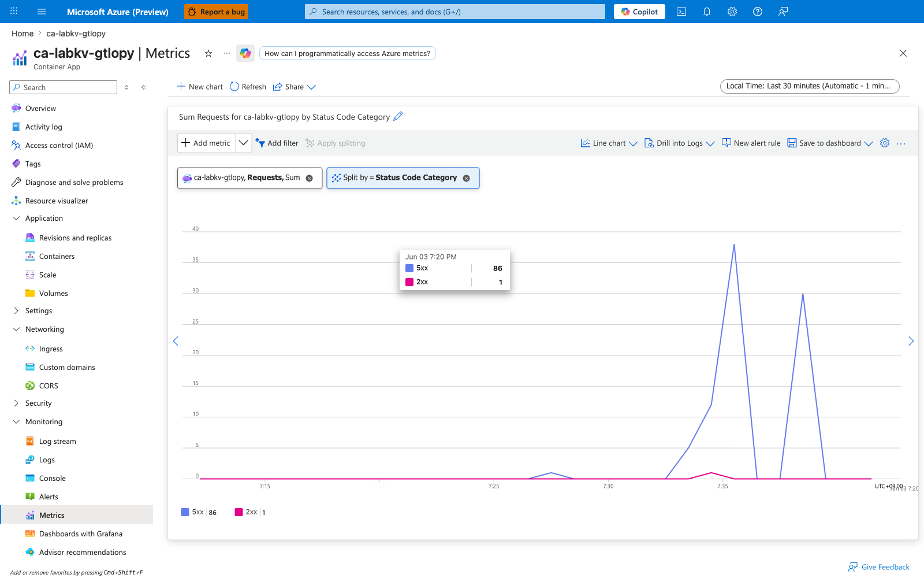Click the sidebar Search box
This screenshot has width=924, height=578.
(63, 87)
